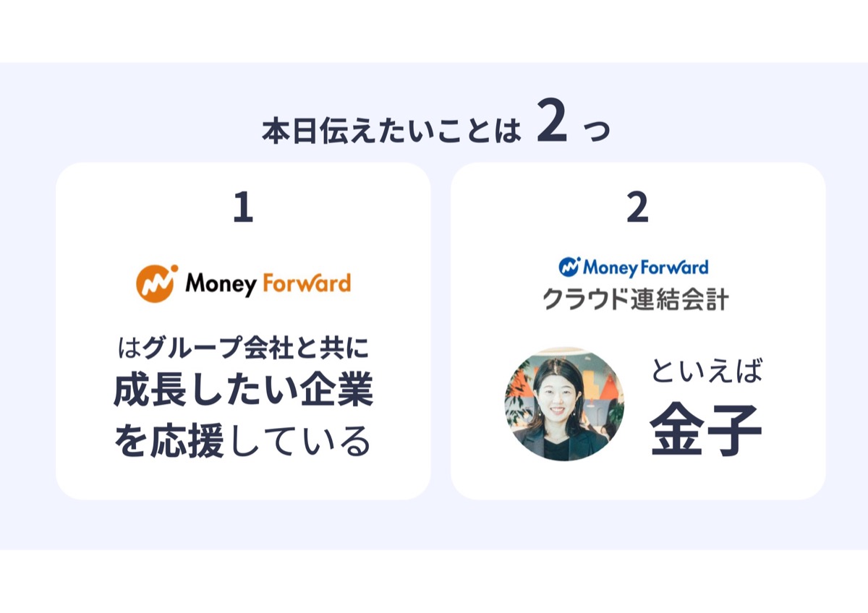Screen dimensions: 868x613
Task: Click the blue Money Forward wordmark text
Action: (x=646, y=267)
